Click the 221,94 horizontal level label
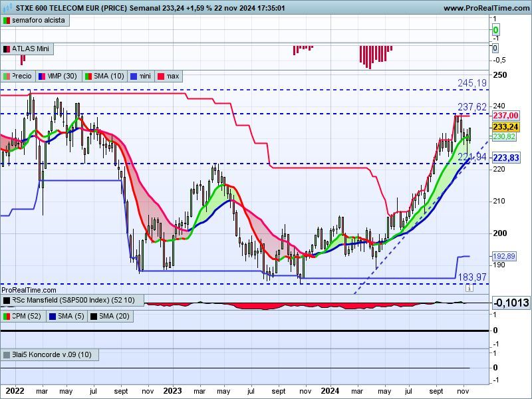This screenshot has height=399, width=532. [x=472, y=157]
